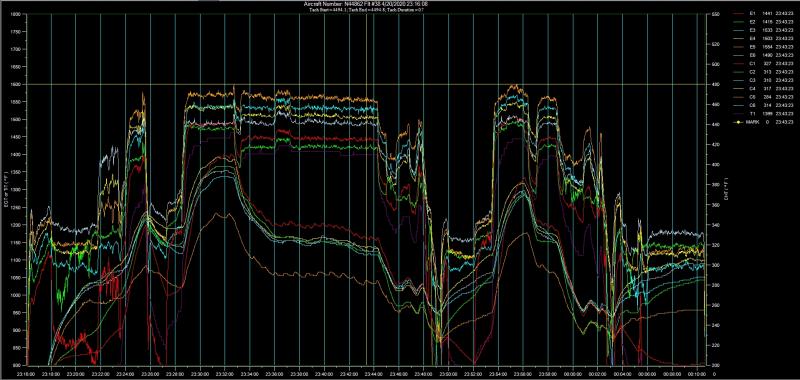
Task: Click the E2 legend entry label
Action: tap(753, 22)
